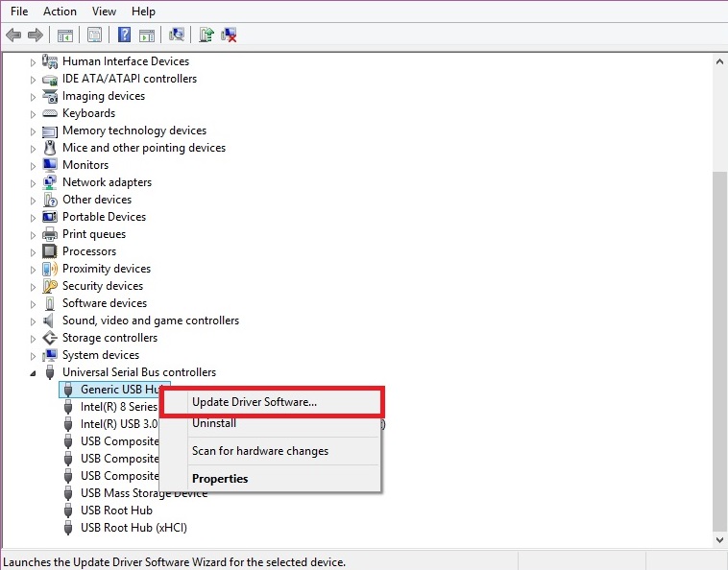Click the vertical scrollbar down arrow

[719, 540]
